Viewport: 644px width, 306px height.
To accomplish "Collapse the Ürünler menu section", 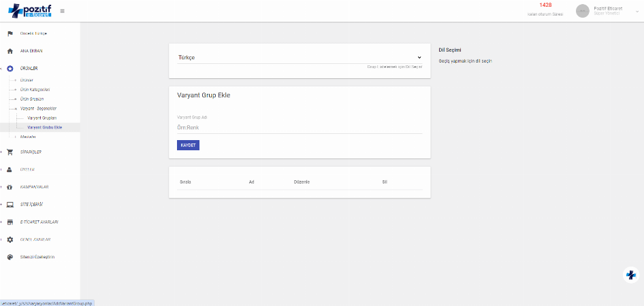I will (29, 69).
